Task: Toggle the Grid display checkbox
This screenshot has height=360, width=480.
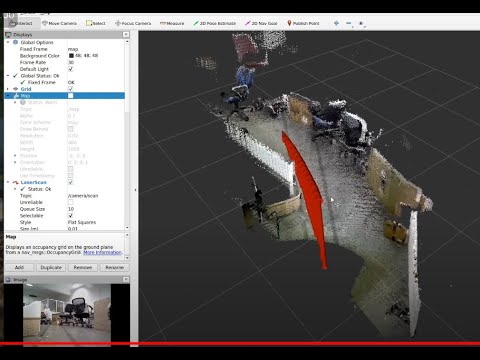Action: (x=71, y=89)
